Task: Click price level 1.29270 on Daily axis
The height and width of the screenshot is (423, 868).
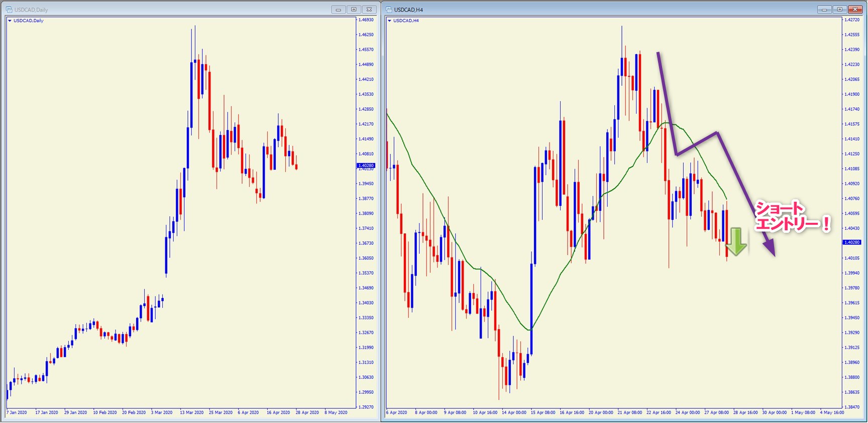Action: click(x=366, y=407)
